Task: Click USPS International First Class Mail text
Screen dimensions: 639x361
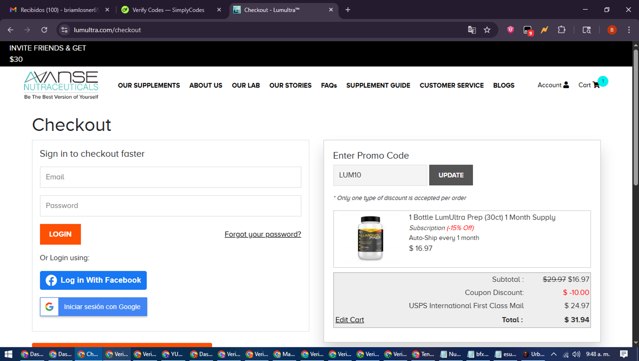Action: 466,306
